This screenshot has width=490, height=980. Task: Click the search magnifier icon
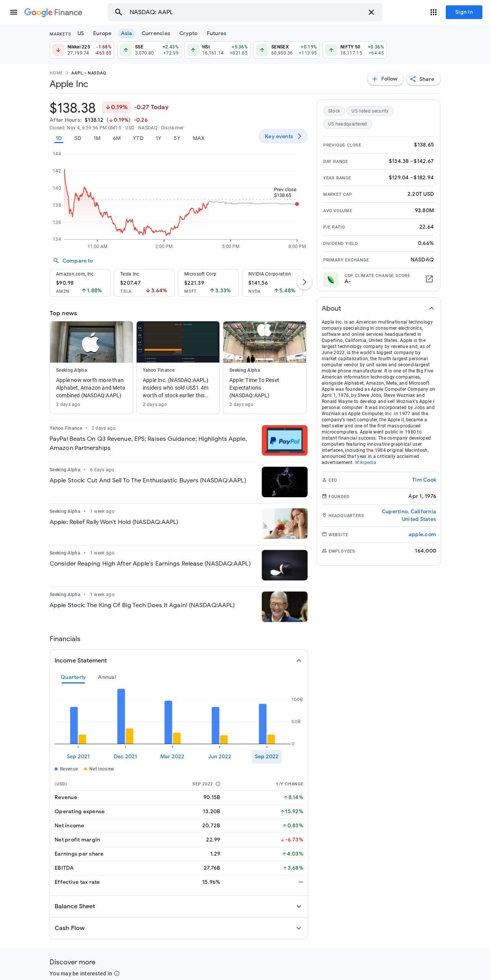119,12
